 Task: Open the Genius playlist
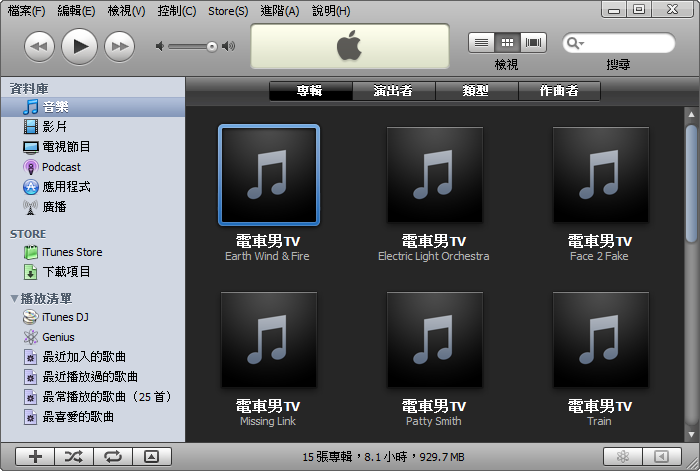pyautogui.click(x=93, y=337)
